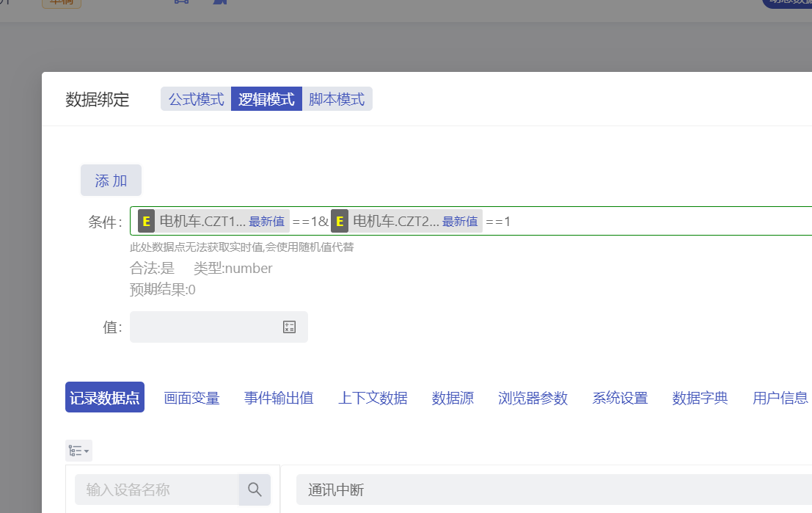Go to the 事件输出值 tab

[x=279, y=398]
